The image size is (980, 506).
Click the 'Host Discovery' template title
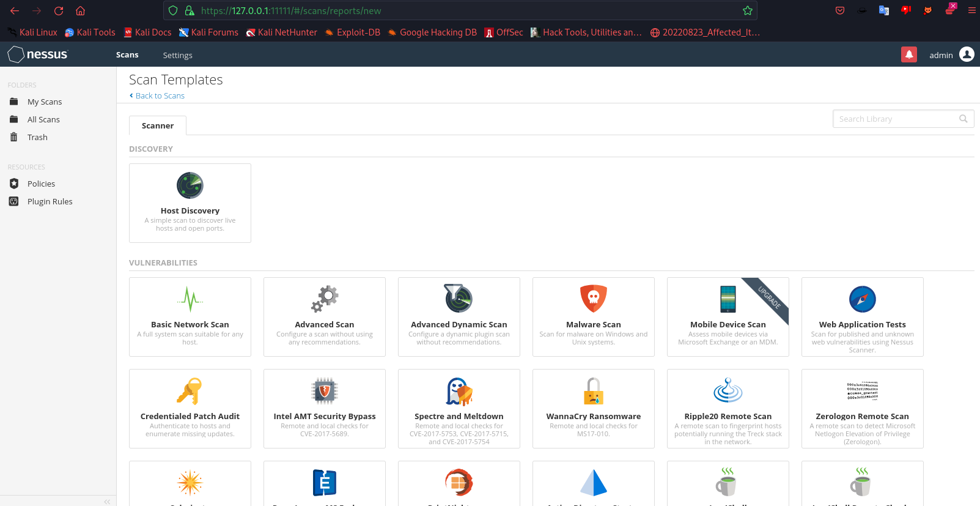click(190, 210)
